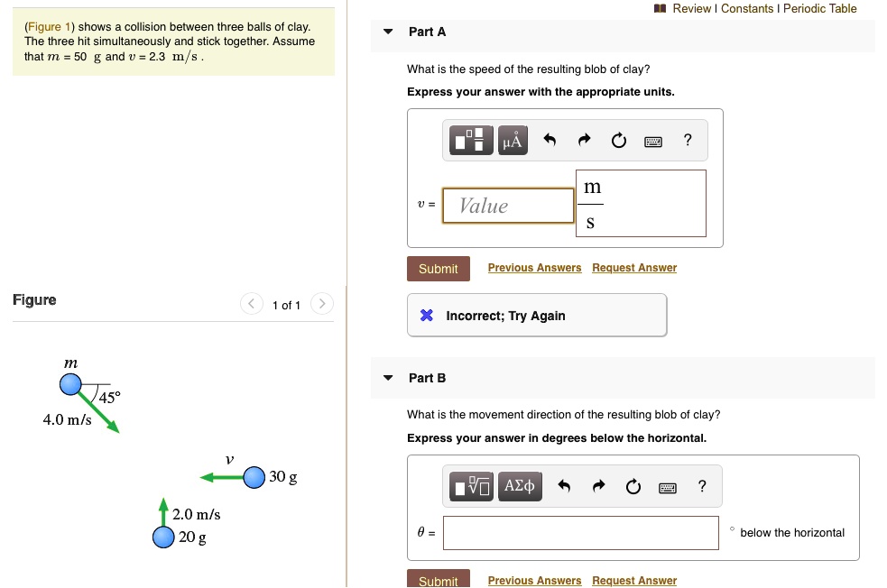Click the help question mark in Part A toolbar
Viewport: 887px width, 588px height.
point(687,140)
